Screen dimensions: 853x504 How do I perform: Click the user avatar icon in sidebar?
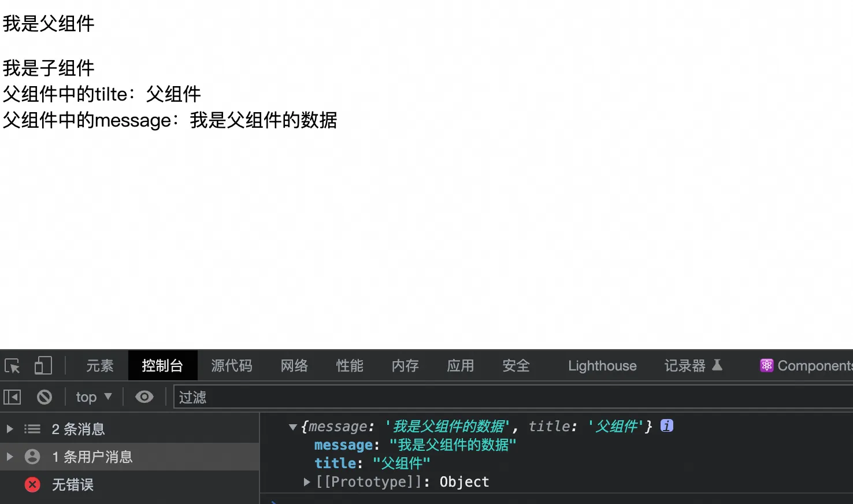32,457
